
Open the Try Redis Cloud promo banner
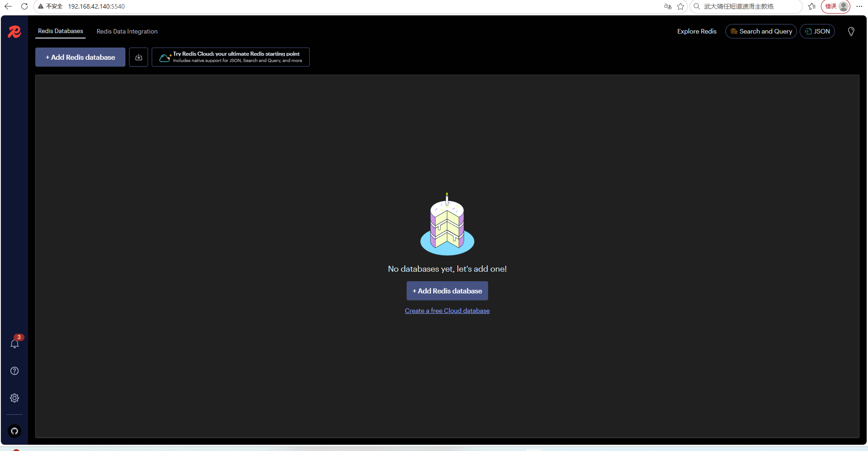pyautogui.click(x=230, y=57)
